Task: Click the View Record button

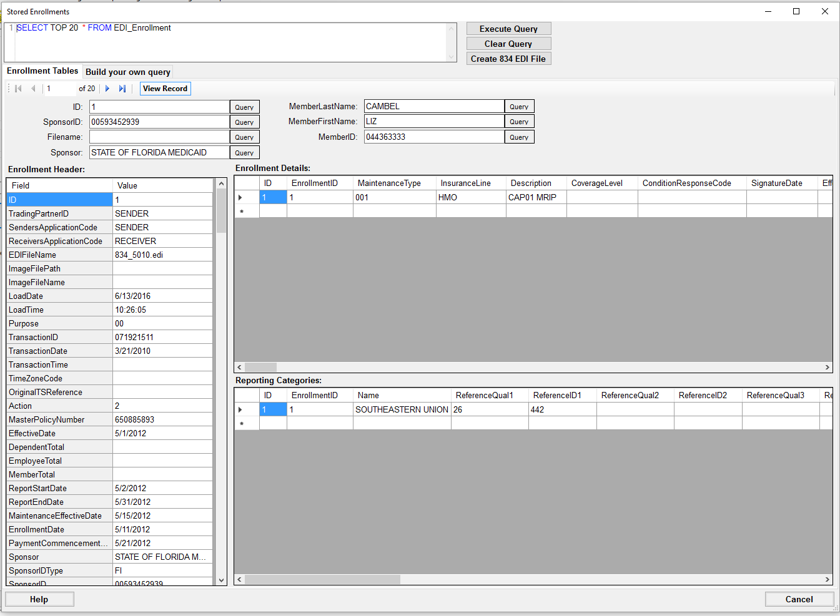Action: point(165,89)
